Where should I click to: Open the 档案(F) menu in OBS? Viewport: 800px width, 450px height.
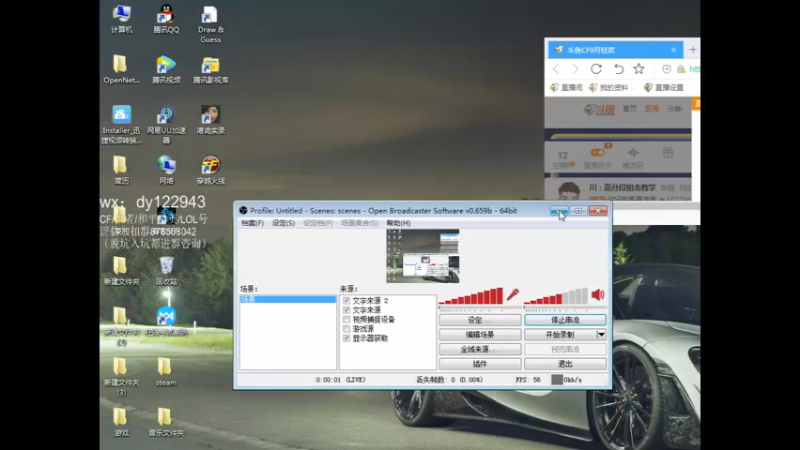coord(253,223)
